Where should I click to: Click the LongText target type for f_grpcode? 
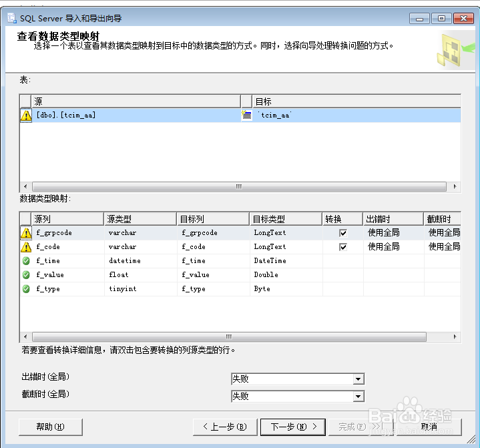(x=286, y=233)
